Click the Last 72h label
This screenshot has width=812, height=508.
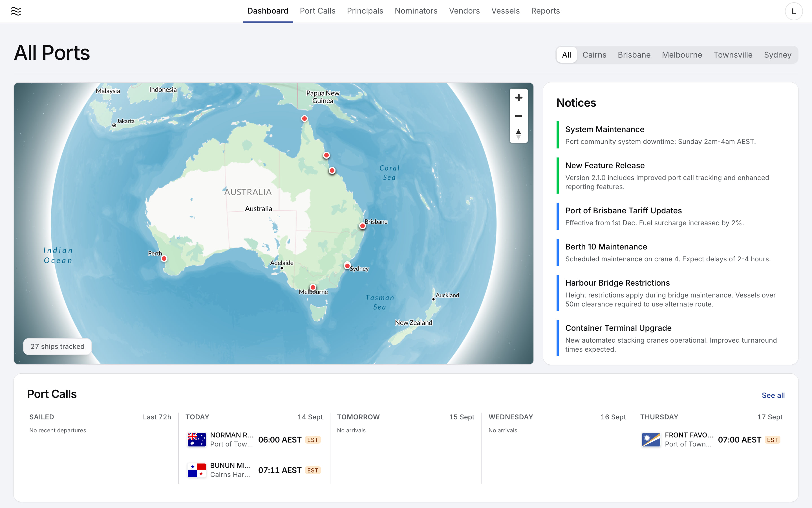pos(157,417)
